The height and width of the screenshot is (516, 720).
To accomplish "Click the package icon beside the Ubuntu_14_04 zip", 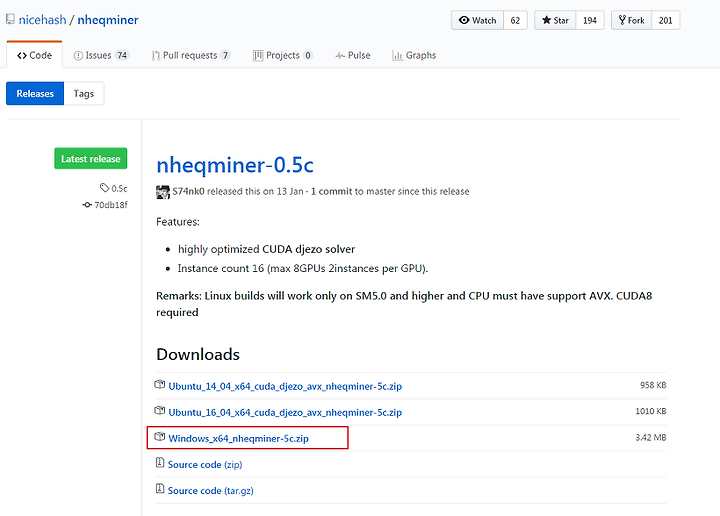I will pyautogui.click(x=160, y=385).
